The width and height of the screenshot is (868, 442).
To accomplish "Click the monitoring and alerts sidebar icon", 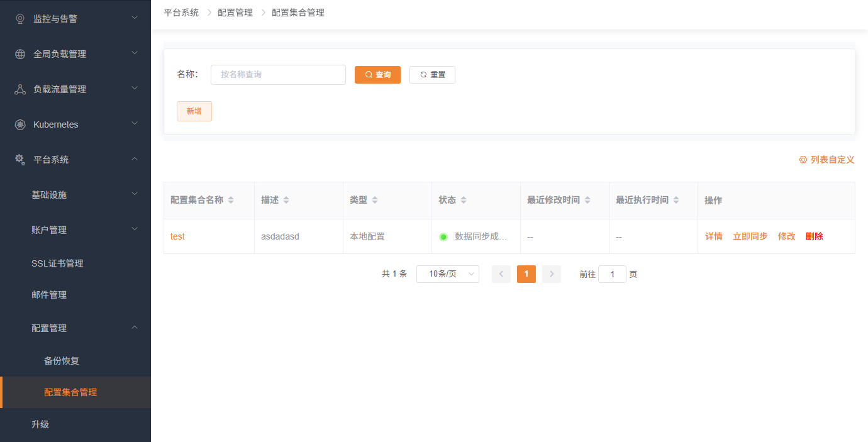I will 20,19.
